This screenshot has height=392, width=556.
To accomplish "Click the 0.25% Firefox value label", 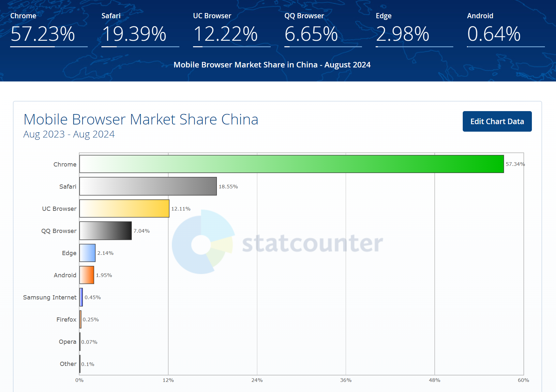I will point(91,320).
